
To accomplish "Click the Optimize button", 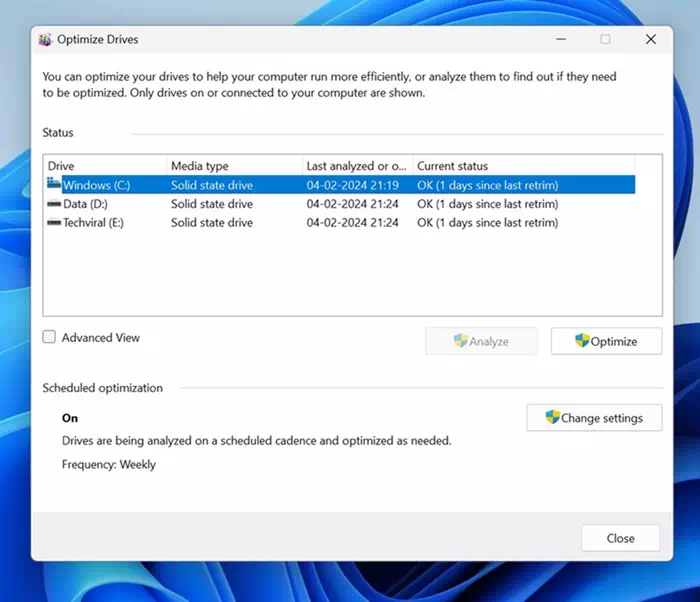I will (x=606, y=341).
